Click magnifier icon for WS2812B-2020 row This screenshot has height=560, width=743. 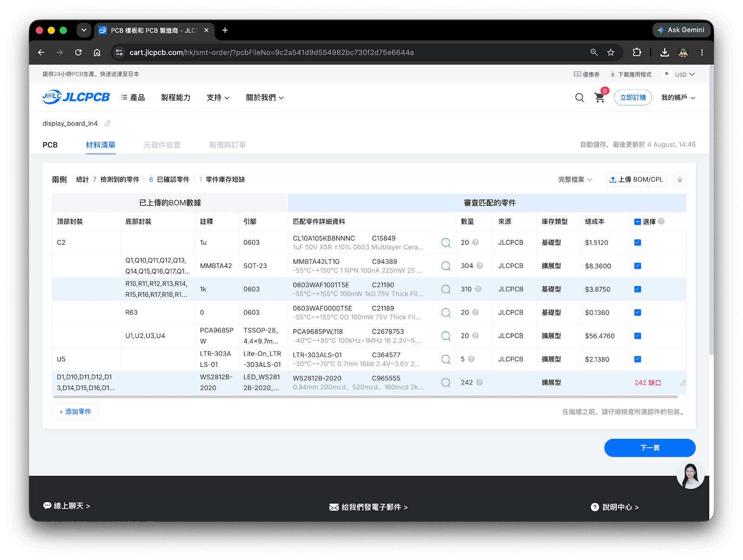(x=446, y=383)
